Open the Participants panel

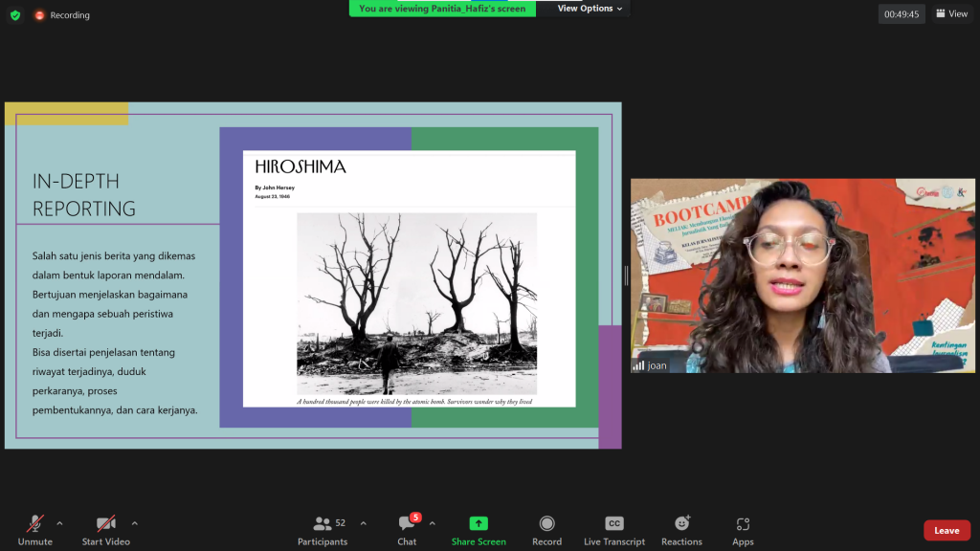[323, 530]
